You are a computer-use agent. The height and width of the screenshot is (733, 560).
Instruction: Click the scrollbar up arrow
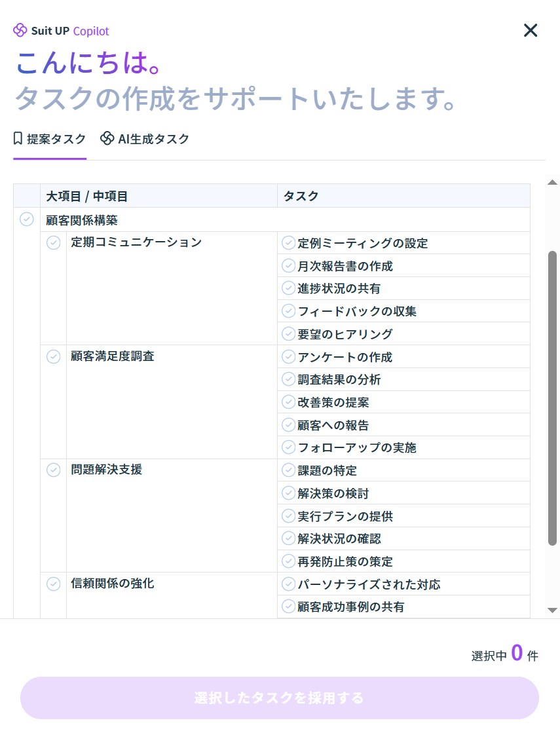(552, 182)
